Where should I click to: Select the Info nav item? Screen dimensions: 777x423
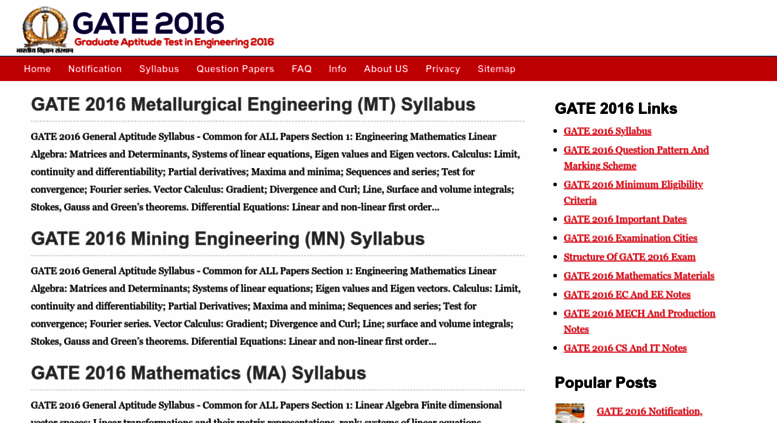pos(337,69)
